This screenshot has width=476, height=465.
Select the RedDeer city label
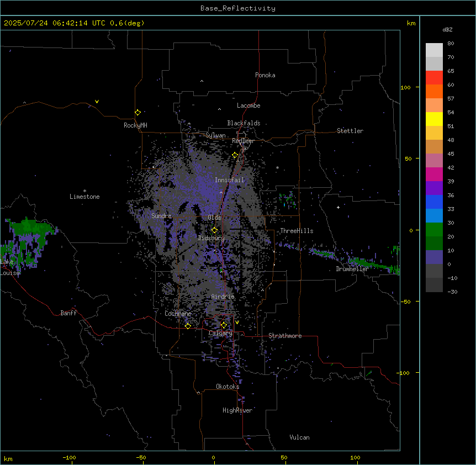click(243, 141)
